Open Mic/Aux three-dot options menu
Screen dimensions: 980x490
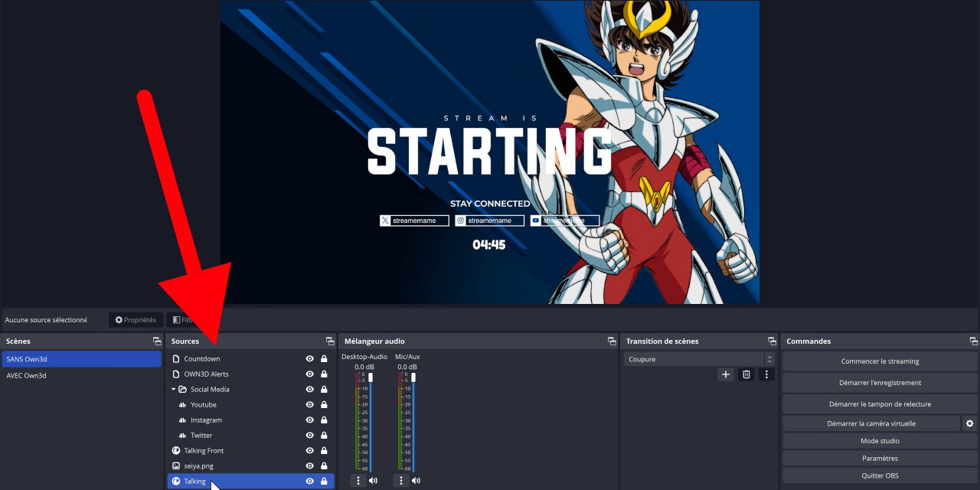click(400, 481)
